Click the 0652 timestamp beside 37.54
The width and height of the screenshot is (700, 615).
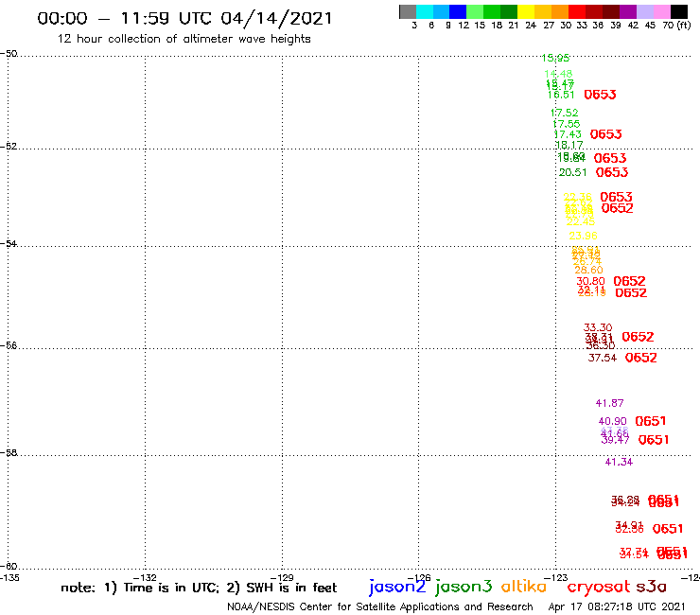click(x=641, y=358)
